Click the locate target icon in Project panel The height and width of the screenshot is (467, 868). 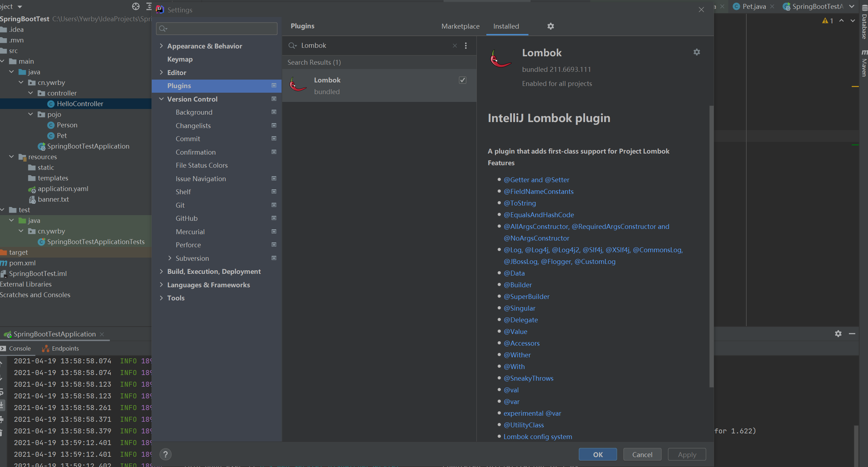(x=136, y=6)
